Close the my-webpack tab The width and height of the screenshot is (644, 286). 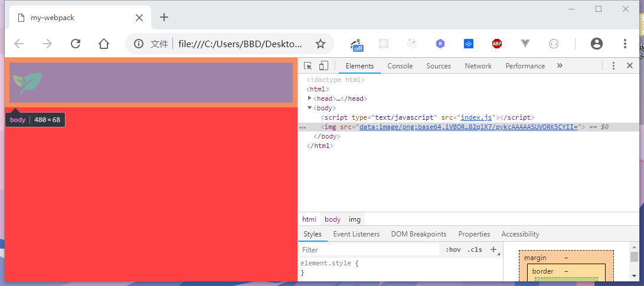[139, 18]
